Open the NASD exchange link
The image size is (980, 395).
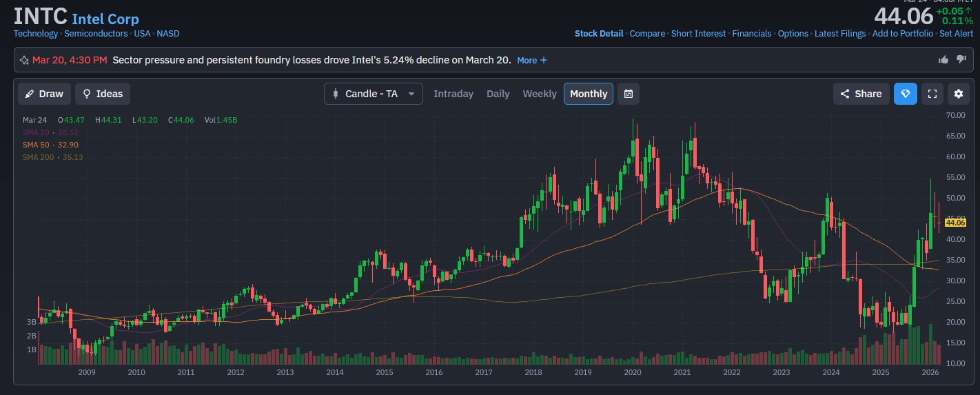tap(167, 33)
